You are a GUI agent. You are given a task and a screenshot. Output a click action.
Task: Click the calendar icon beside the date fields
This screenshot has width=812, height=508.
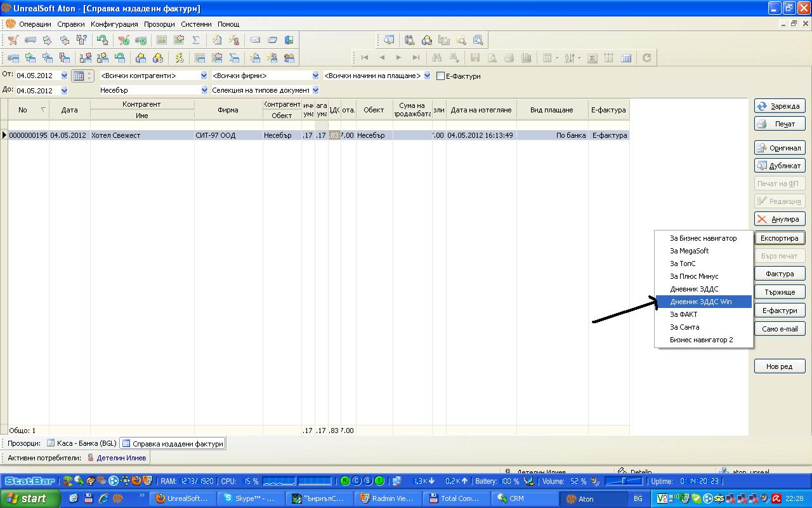(79, 76)
